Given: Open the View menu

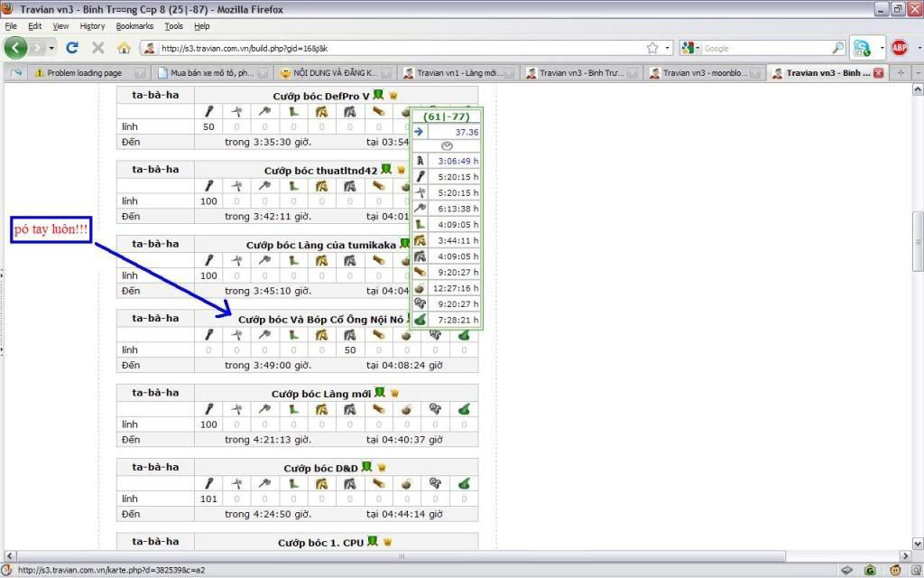Looking at the screenshot, I should tap(60, 26).
